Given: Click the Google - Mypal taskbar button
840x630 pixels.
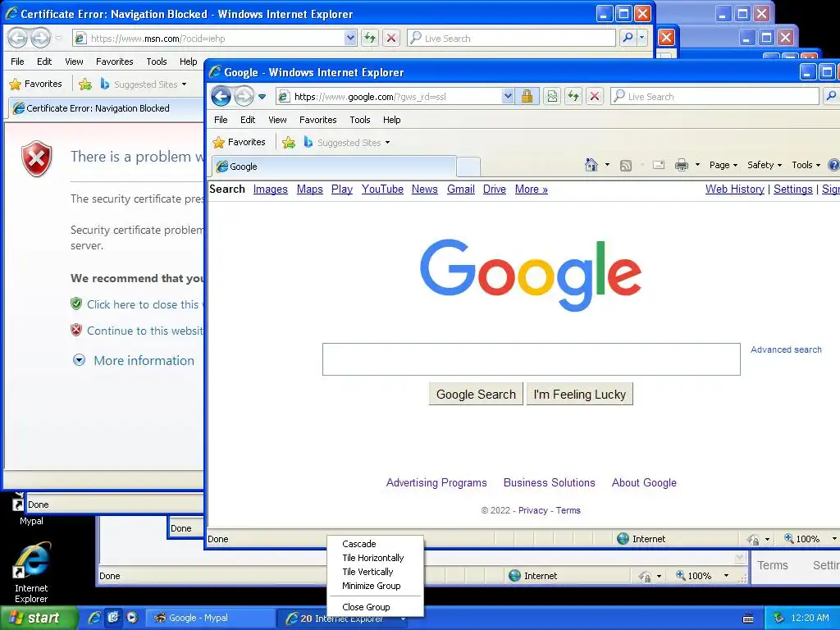Looking at the screenshot, I should pos(212,618).
